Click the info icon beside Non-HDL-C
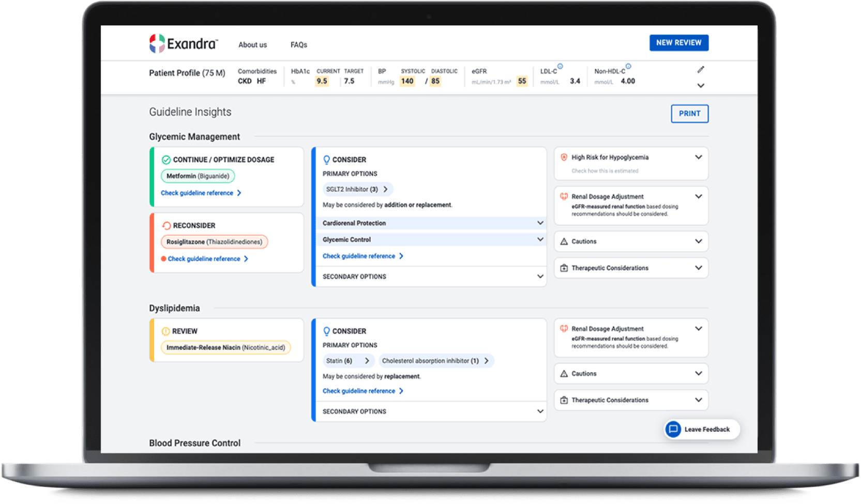The image size is (861, 504). click(x=628, y=66)
